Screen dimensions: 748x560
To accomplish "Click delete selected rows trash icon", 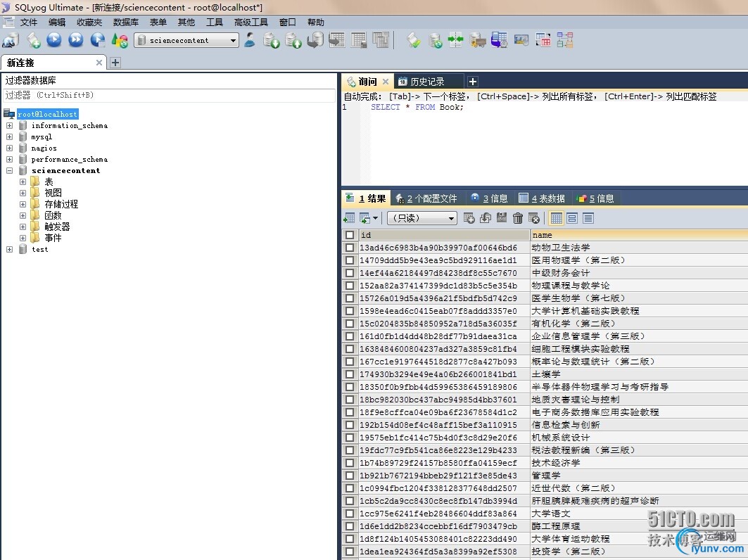I will pos(518,219).
